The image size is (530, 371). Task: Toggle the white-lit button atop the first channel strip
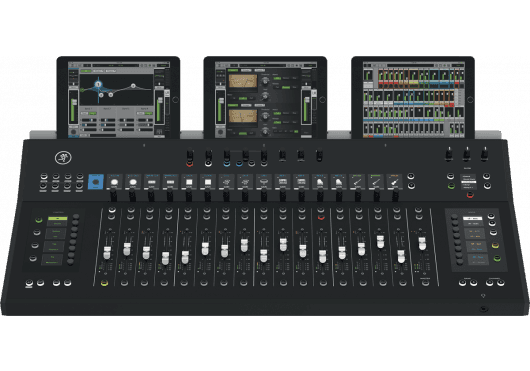point(112,211)
